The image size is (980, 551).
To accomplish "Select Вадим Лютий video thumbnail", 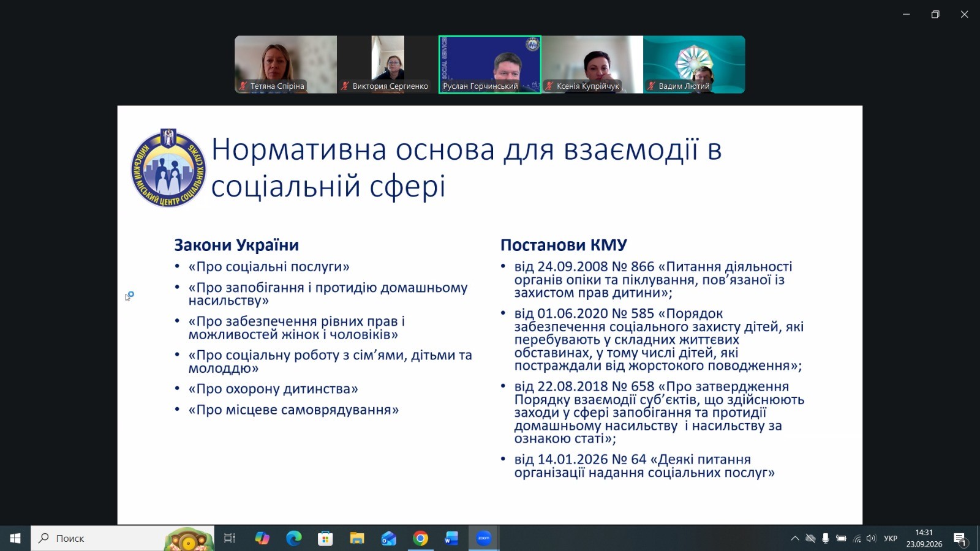I will click(694, 64).
